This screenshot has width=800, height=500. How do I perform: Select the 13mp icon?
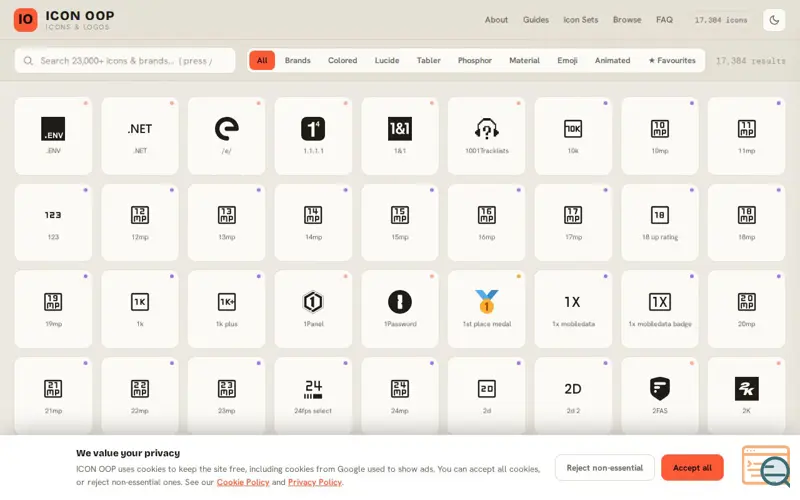pos(227,222)
